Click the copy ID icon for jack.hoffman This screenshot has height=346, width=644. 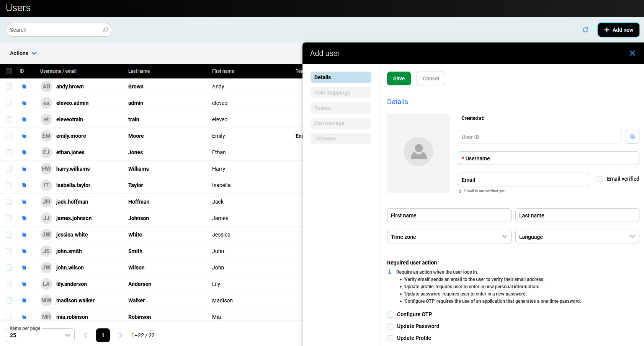click(24, 202)
